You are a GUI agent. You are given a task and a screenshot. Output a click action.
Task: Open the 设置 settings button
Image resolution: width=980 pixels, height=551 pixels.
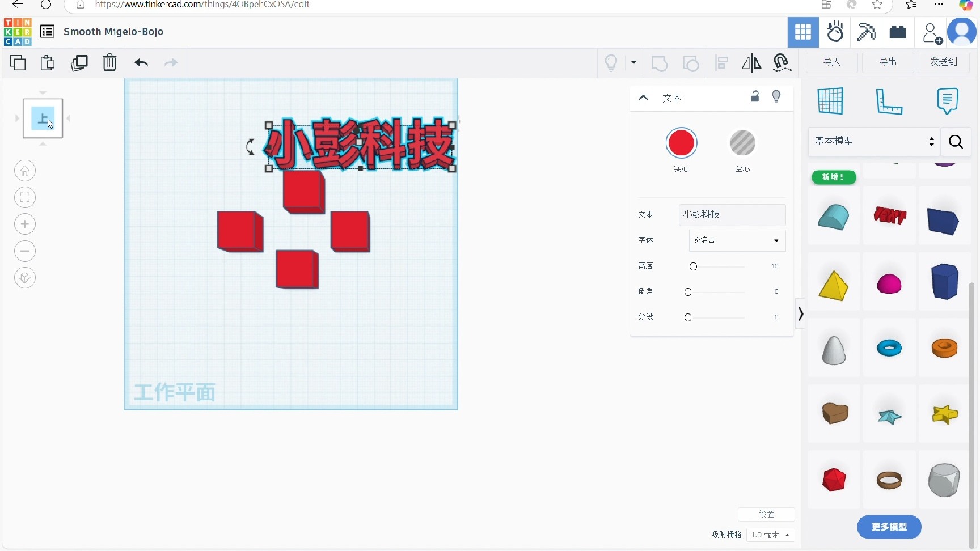coord(767,514)
